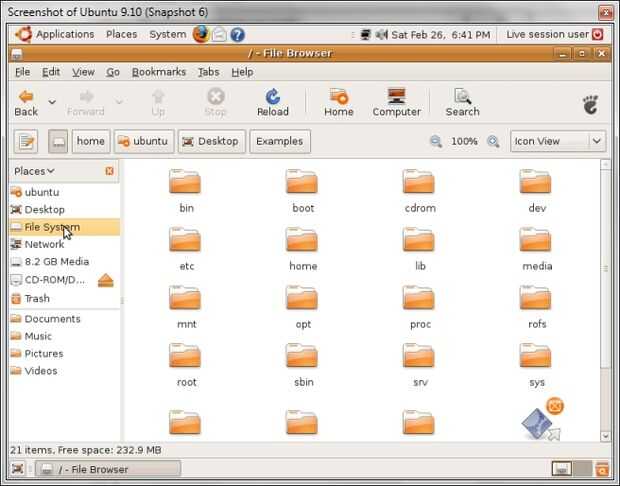Reset zoom via the 100% label

pos(464,141)
